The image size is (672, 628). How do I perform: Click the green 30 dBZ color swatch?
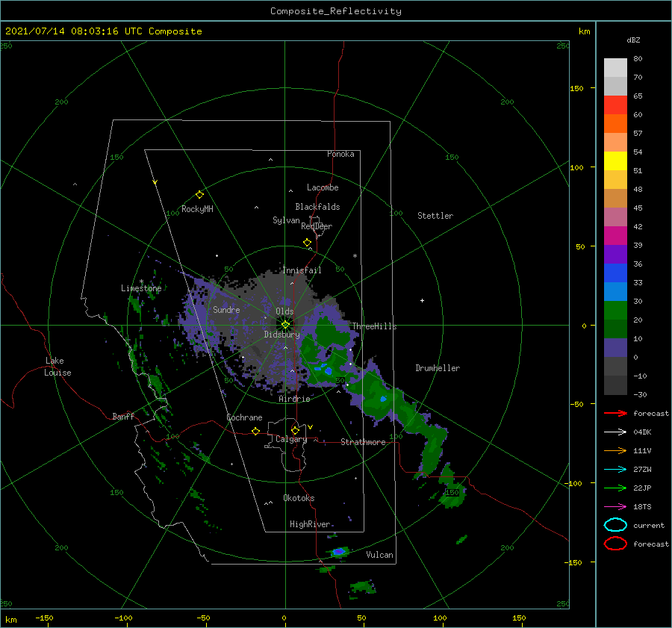point(615,310)
